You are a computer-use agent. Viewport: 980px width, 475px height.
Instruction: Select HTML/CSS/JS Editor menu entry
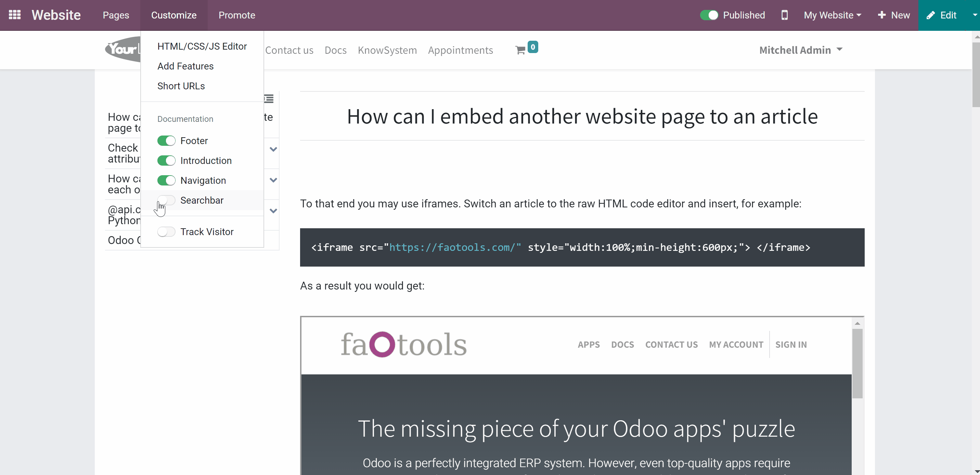[202, 46]
